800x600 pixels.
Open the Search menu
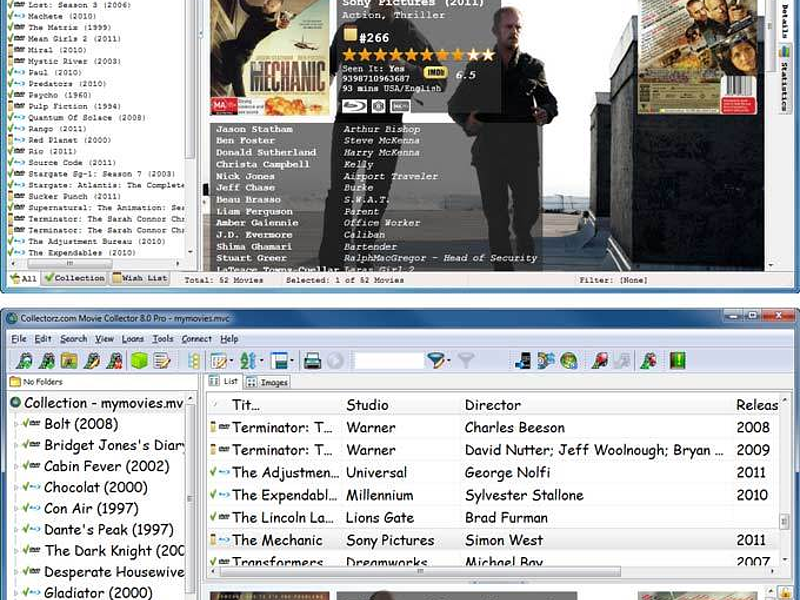click(73, 339)
